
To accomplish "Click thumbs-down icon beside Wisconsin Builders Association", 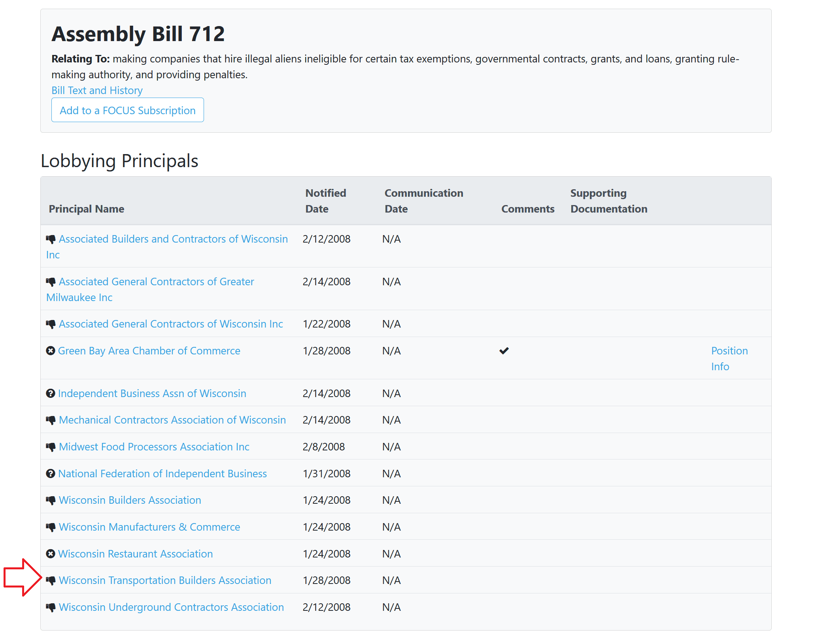I will [51, 501].
